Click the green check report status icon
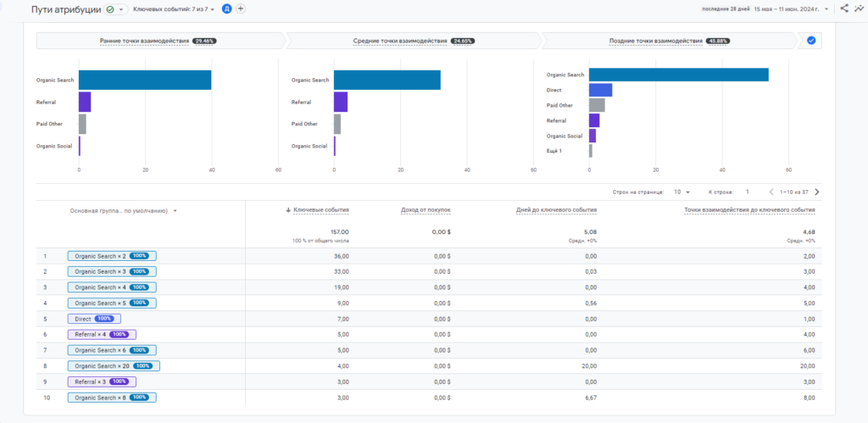868x423 pixels. click(x=111, y=9)
